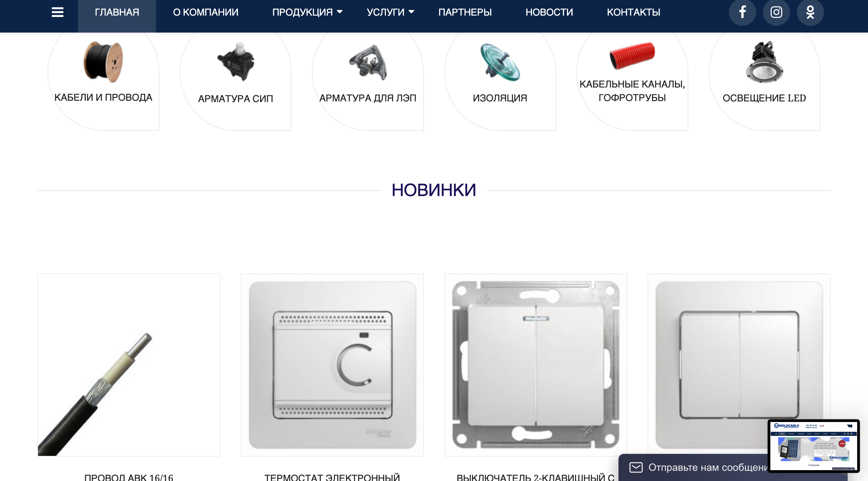Click the site preview thumbnail overlay

coord(814,446)
